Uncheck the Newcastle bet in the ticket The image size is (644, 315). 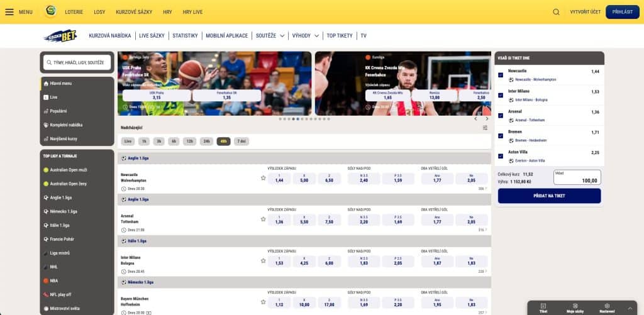(x=501, y=75)
